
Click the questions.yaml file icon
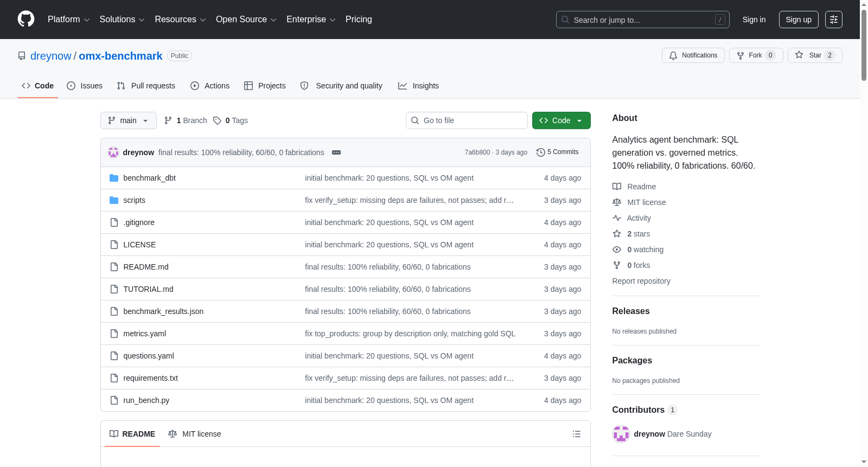(x=114, y=356)
